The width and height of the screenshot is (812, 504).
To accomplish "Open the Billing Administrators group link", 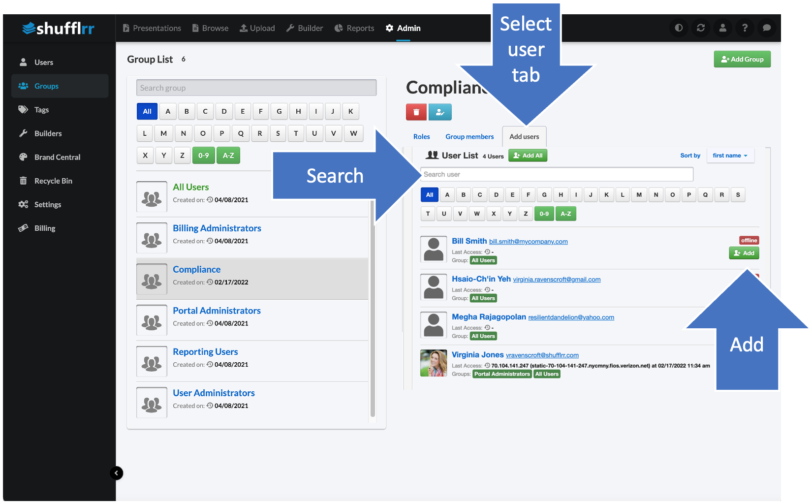I will click(217, 228).
